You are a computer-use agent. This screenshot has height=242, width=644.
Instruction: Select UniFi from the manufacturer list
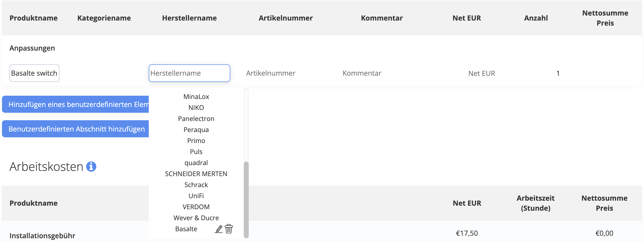point(196,196)
